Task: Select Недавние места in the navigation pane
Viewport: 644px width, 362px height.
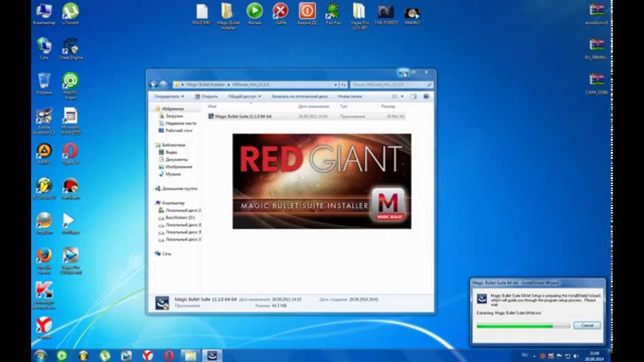Action: (177, 123)
